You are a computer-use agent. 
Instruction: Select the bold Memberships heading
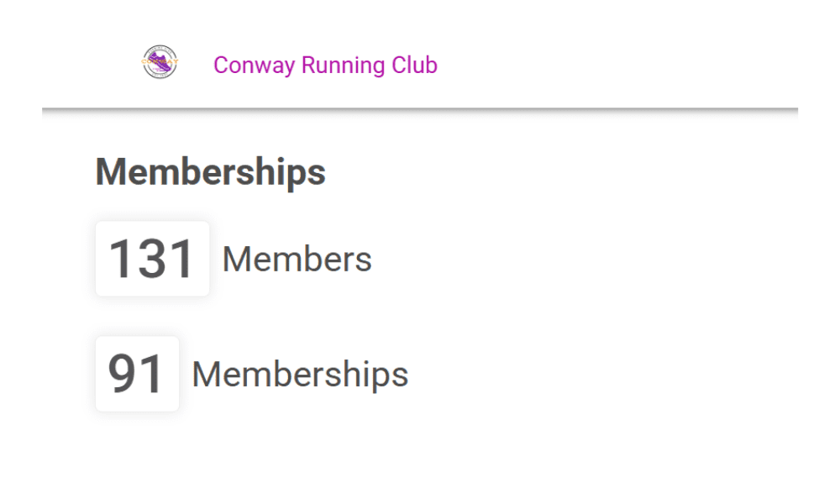click(x=211, y=172)
